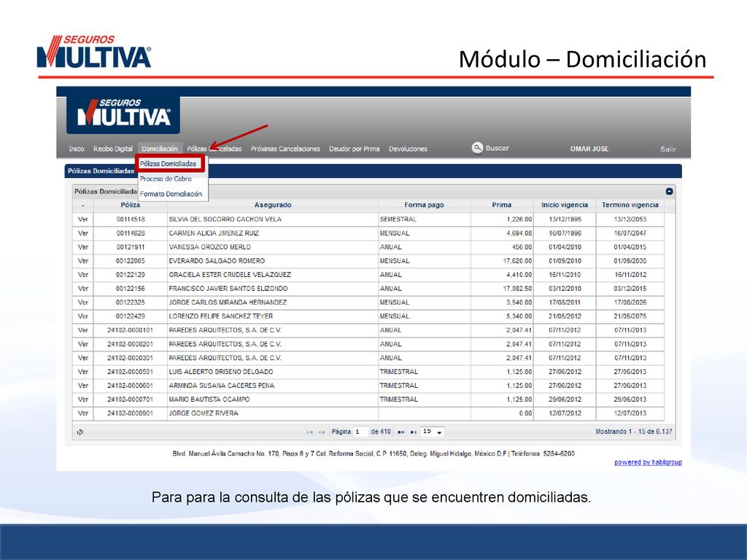Open the Domiciliación menu

tap(160, 149)
